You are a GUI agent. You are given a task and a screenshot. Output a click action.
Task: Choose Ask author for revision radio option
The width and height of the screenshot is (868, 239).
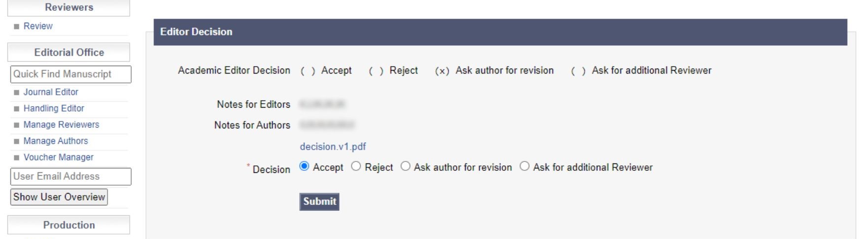(405, 166)
